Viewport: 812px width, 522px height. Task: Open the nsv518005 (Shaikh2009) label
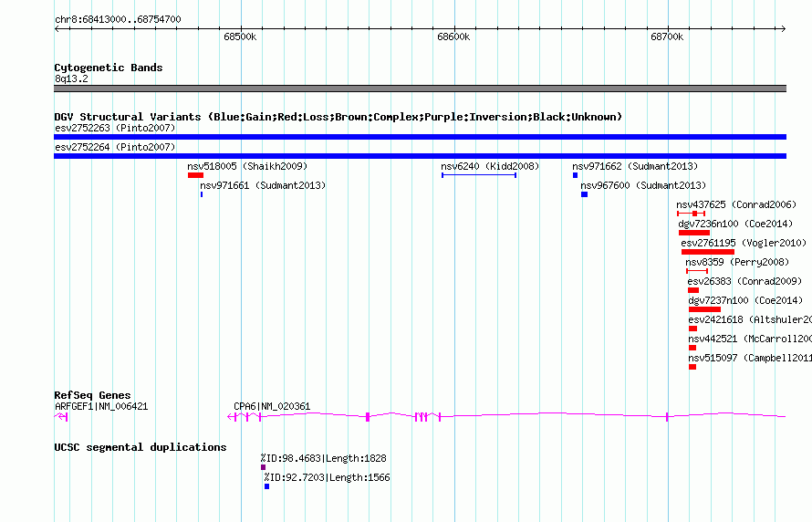coord(247,166)
